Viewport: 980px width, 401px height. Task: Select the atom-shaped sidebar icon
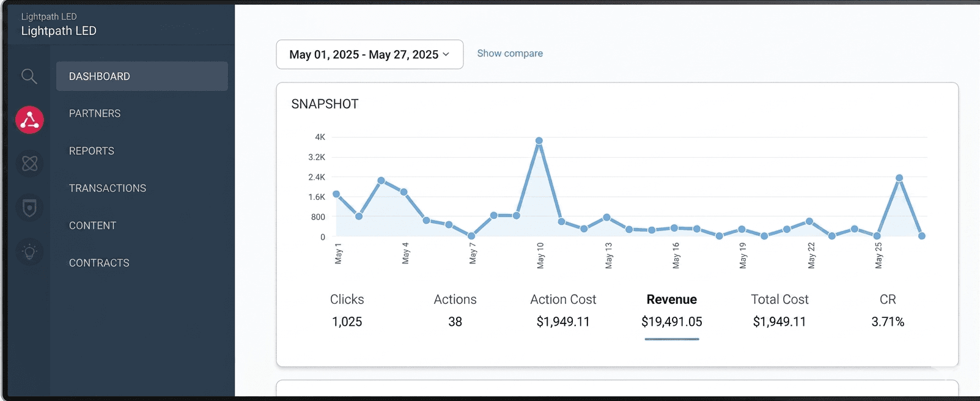(x=29, y=163)
